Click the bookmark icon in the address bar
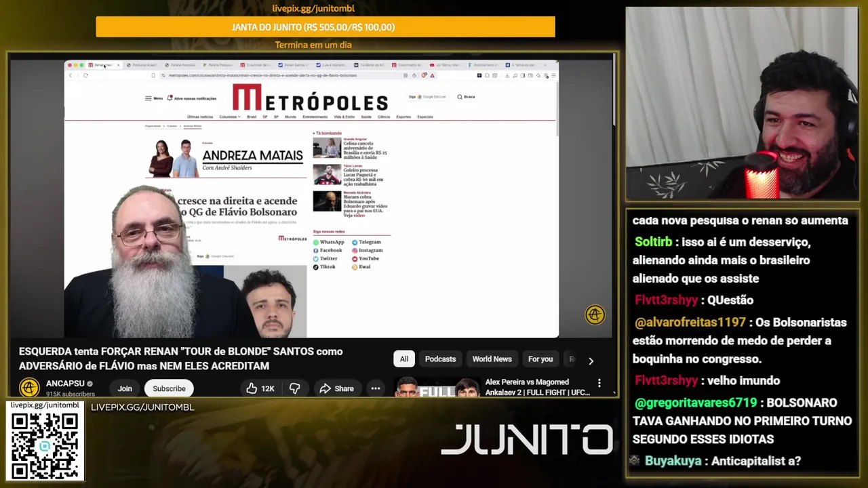The image size is (868, 488). 153,75
